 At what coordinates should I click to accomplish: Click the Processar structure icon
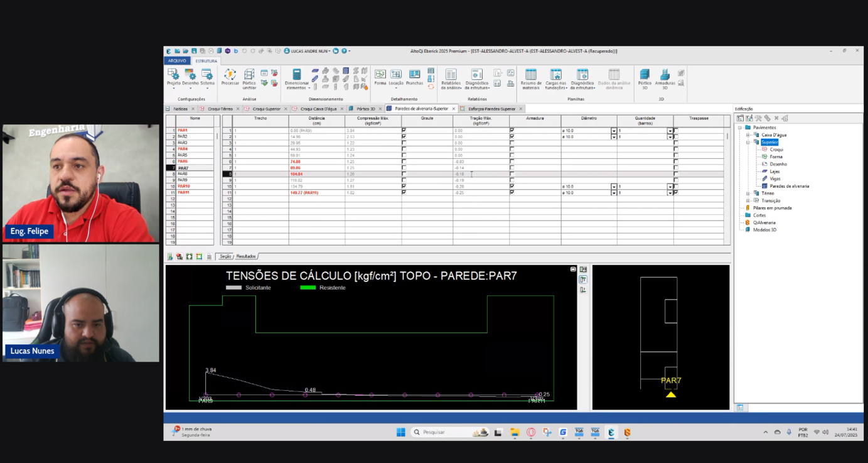pos(230,75)
